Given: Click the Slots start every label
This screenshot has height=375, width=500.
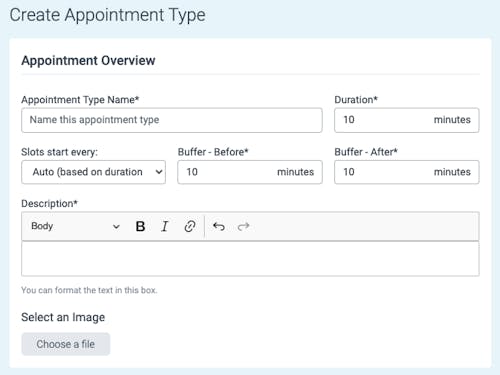Looking at the screenshot, I should pos(59,152).
